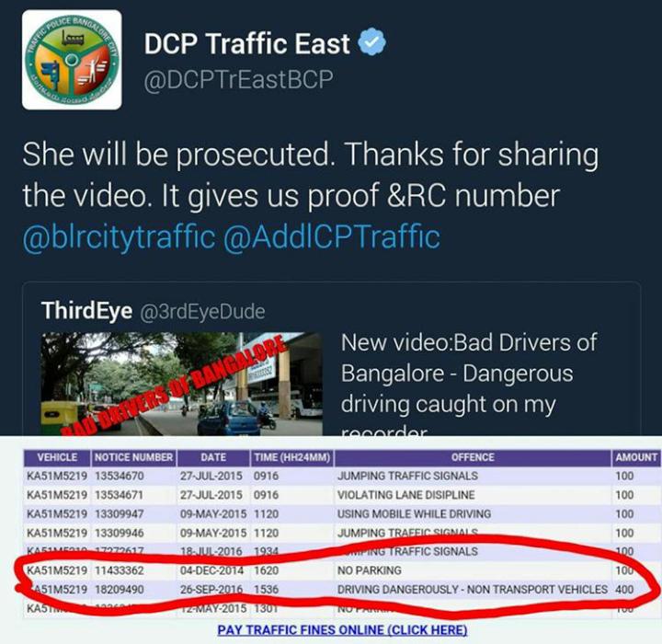
Task: Open the DCP Traffic East account name
Action: tap(247, 43)
